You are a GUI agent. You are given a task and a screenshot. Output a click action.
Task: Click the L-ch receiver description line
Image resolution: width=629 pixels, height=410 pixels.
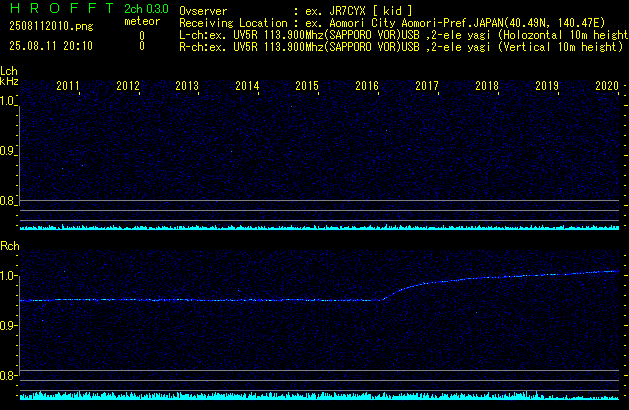coord(404,35)
